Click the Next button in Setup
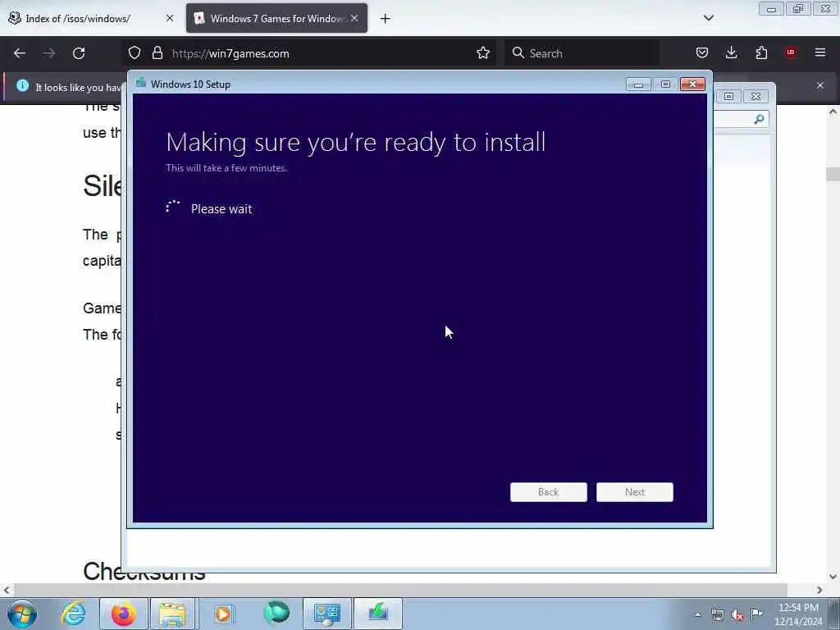840x630 pixels. click(635, 492)
